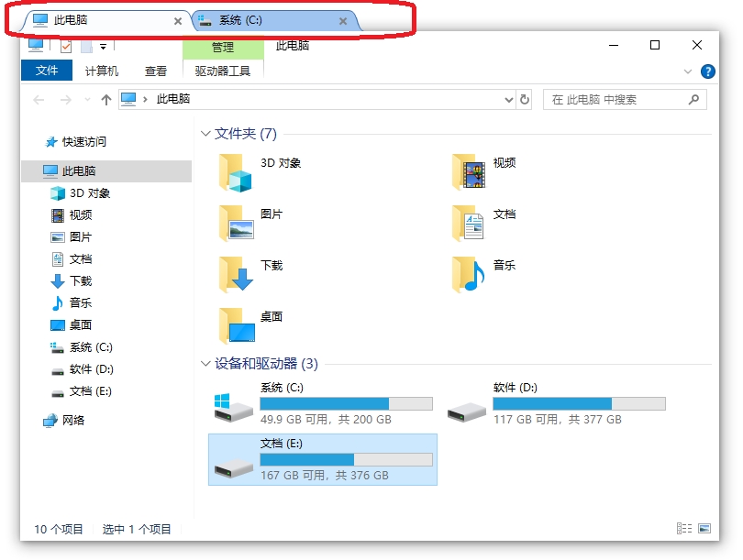Viewport: 743px width, 560px height.
Task: Go back with the back arrow
Action: point(39,99)
